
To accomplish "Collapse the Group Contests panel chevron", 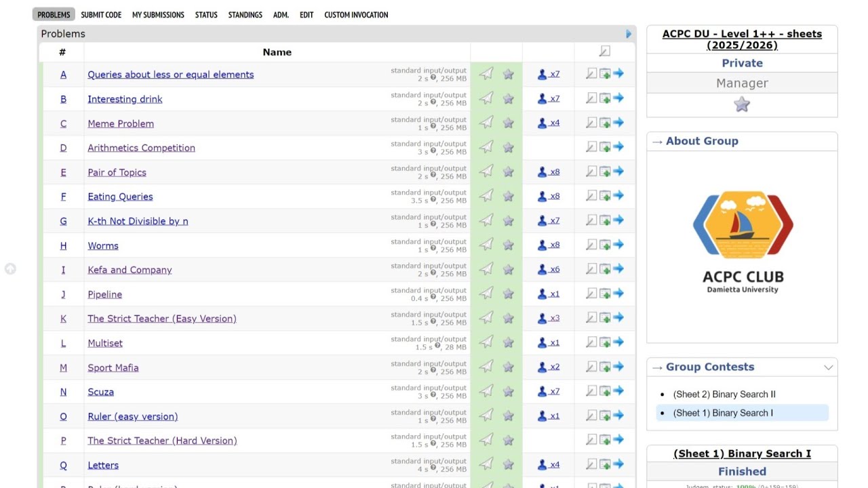I will click(828, 367).
